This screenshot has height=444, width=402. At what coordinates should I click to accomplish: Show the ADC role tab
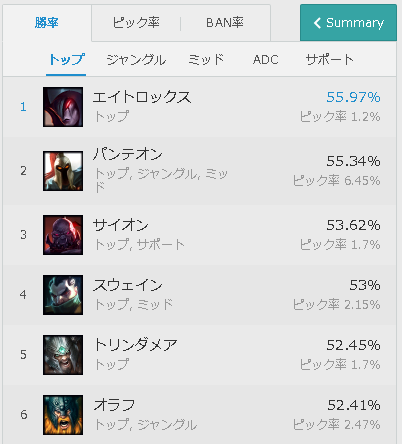point(266,60)
